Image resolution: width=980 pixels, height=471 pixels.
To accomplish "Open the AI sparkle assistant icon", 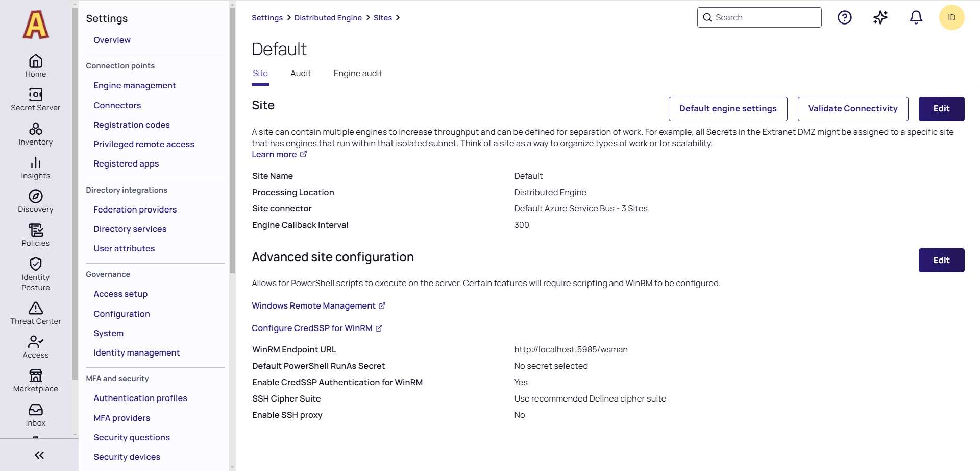I will 880,18.
